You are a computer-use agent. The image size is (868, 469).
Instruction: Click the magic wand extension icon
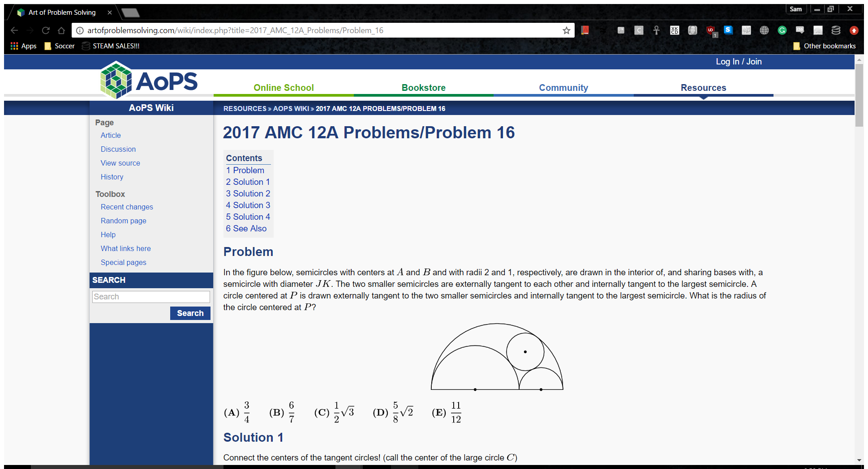[x=621, y=30]
